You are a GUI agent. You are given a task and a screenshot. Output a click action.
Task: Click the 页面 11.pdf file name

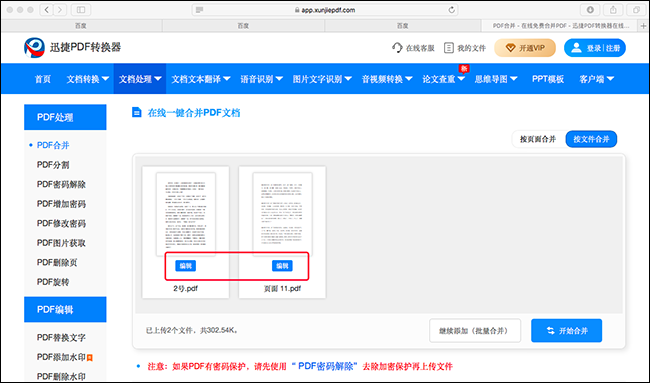tap(282, 288)
